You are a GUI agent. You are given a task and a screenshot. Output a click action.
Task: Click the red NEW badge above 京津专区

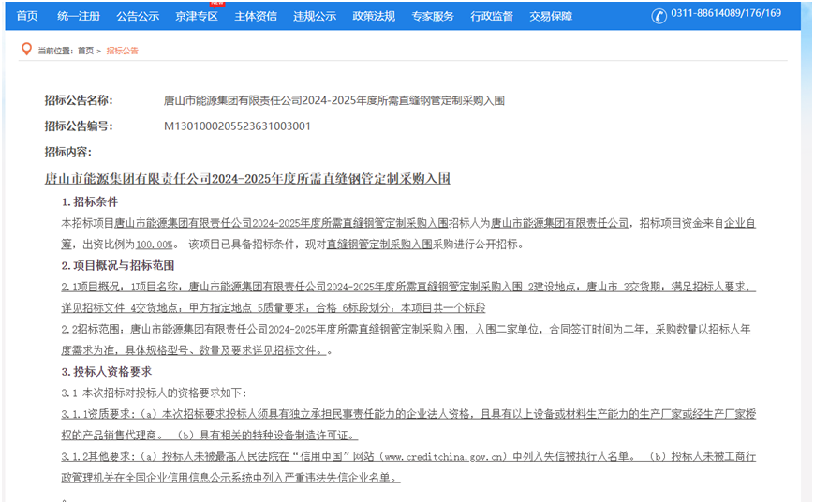pyautogui.click(x=217, y=3)
